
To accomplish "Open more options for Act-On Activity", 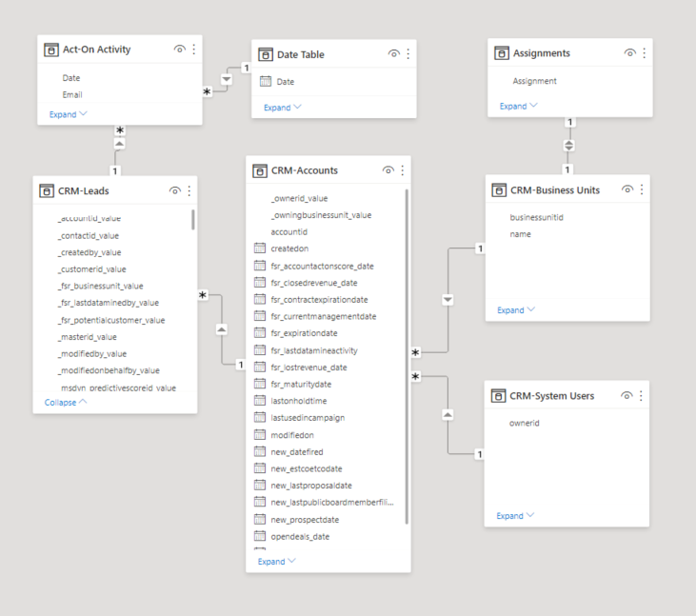I will coord(194,50).
